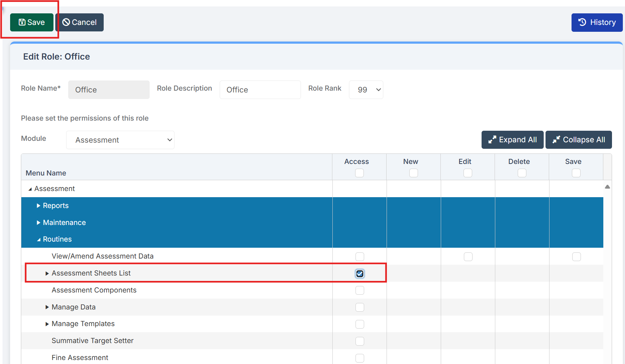This screenshot has height=364, width=625.
Task: Collapse the Routines tree node
Action: coord(38,239)
